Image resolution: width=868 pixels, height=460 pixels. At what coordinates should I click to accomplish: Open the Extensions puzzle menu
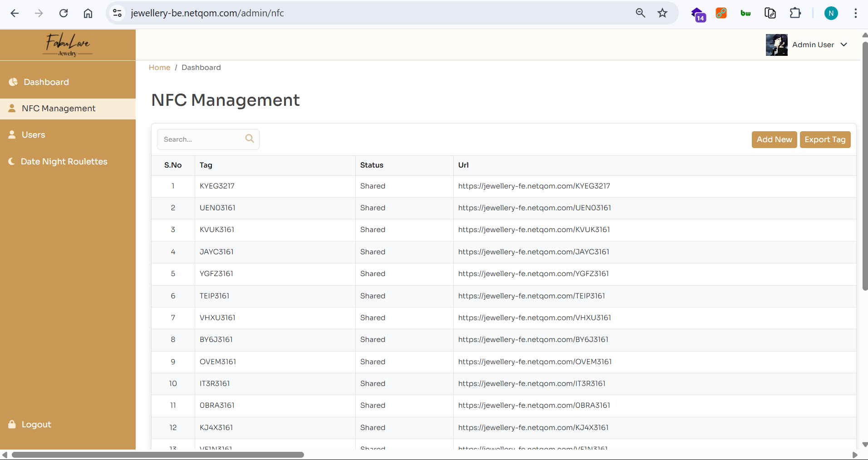point(795,13)
